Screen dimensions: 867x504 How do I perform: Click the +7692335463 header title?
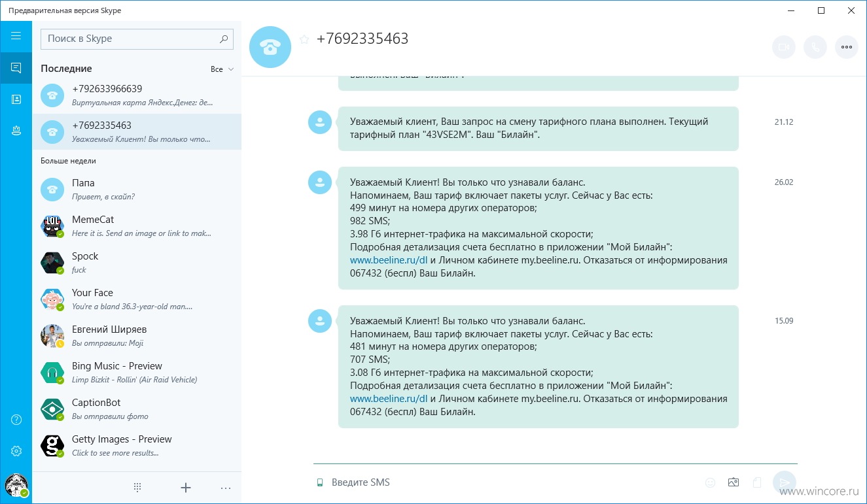tap(363, 39)
